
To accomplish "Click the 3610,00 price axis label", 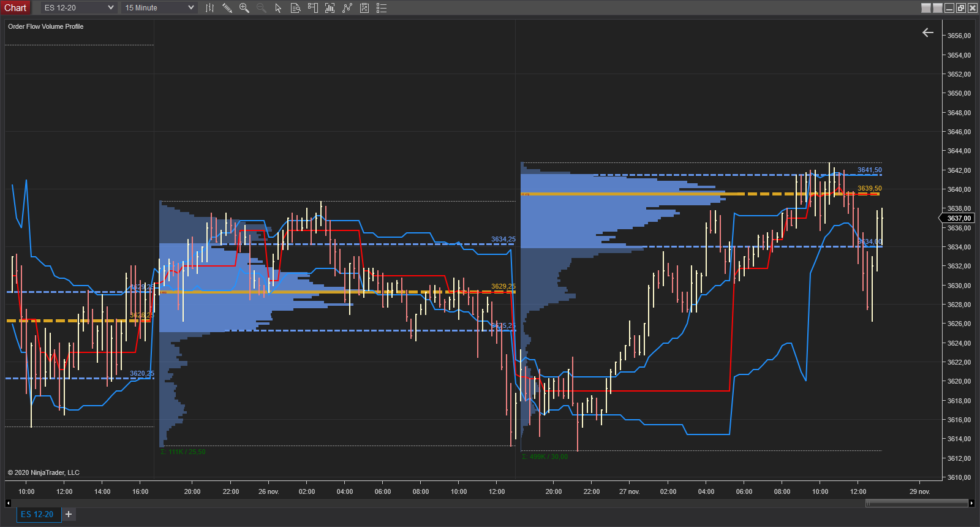I will 959,477.
